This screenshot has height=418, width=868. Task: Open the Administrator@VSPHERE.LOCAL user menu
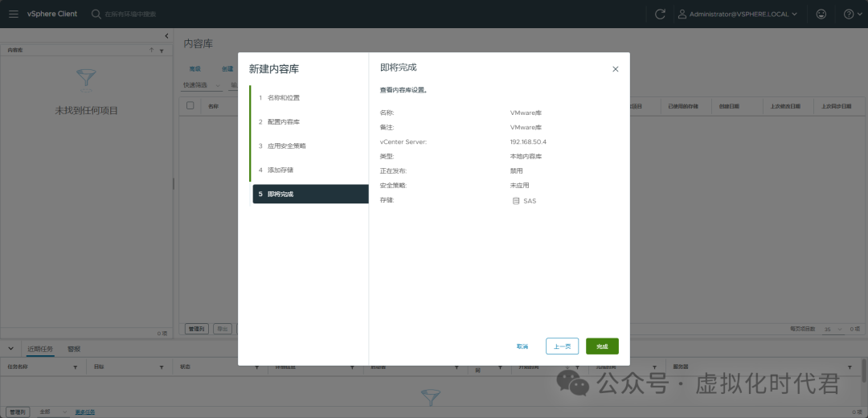(738, 14)
